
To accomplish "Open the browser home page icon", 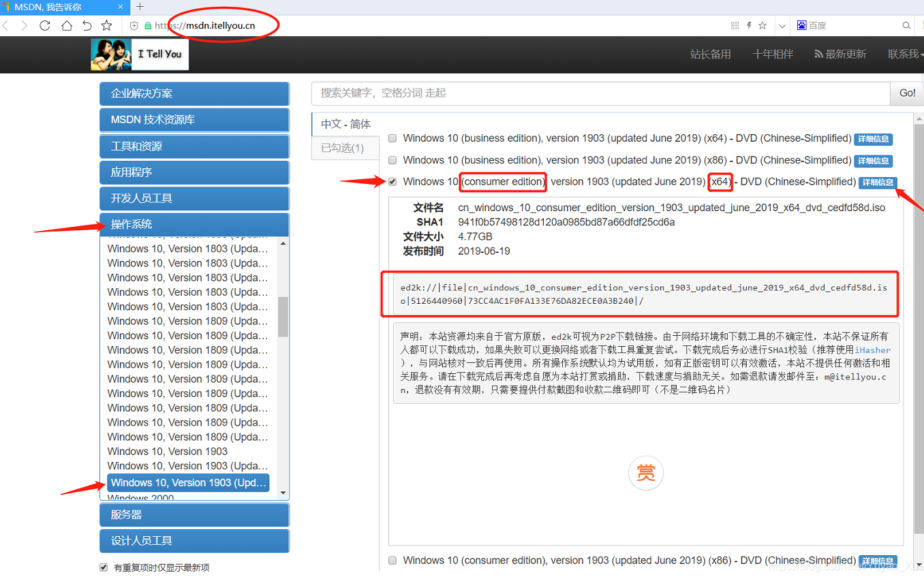I will tap(66, 26).
